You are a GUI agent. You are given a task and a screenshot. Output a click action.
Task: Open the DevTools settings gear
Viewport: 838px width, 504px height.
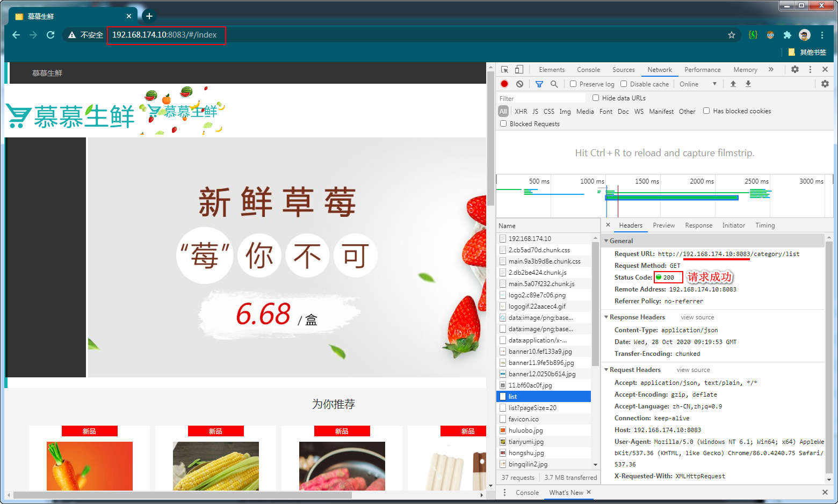pos(795,70)
